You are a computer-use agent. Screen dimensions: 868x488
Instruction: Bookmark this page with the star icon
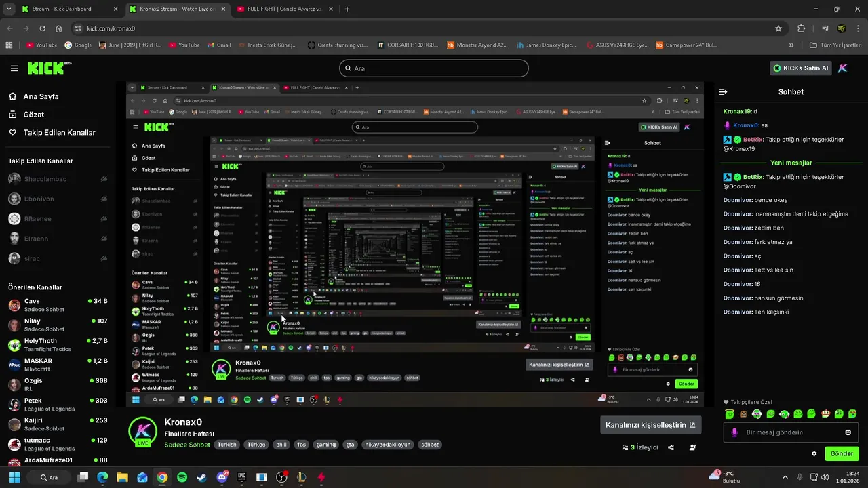point(778,28)
